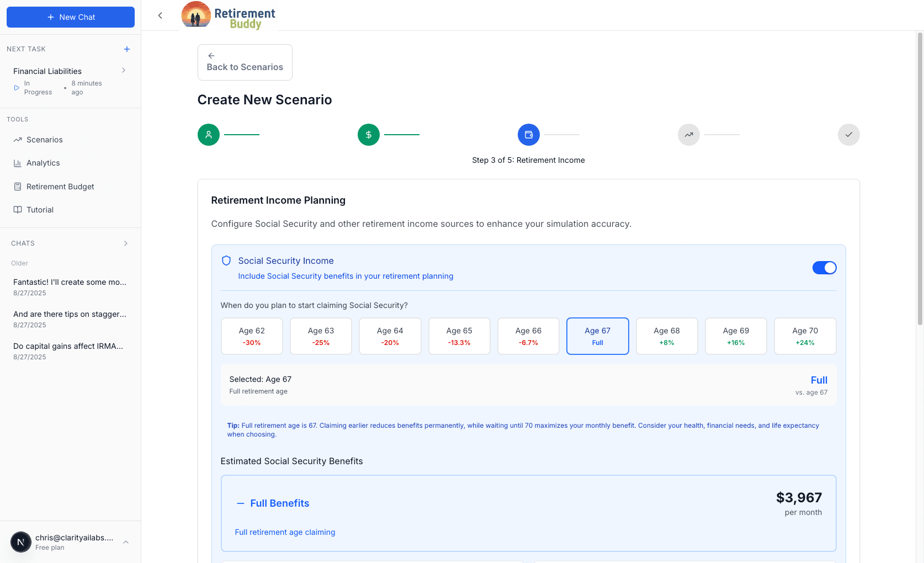Click the person icon step one circle
This screenshot has height=563, width=924.
(x=209, y=135)
